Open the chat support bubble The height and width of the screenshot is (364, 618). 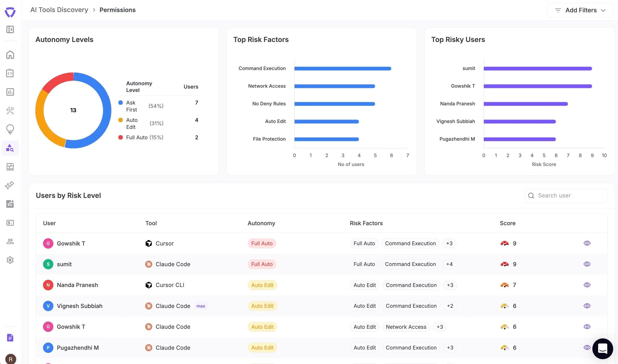603,348
